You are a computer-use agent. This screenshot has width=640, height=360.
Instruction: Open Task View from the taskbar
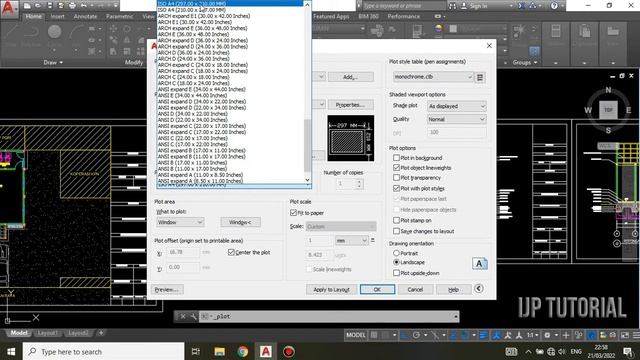[196, 351]
